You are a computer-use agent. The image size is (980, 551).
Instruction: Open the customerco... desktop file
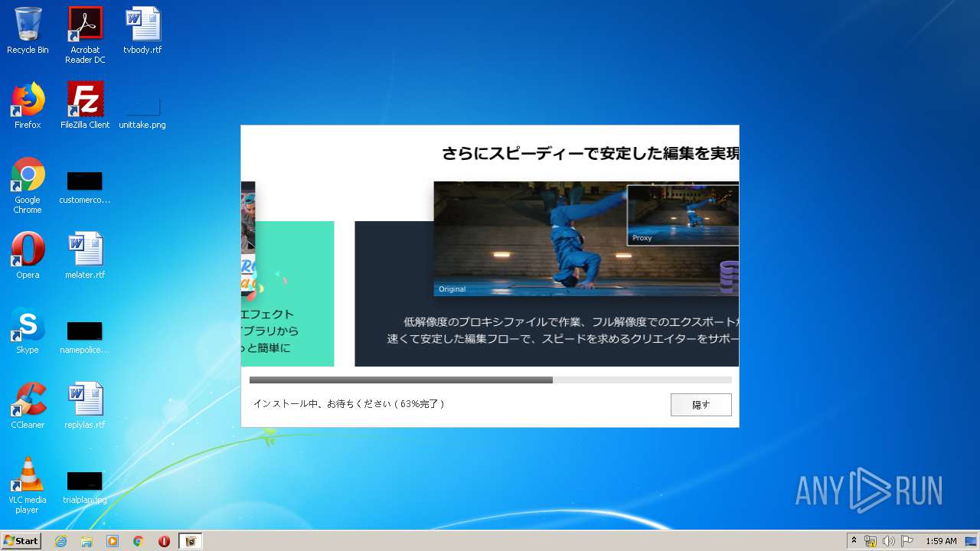[85, 187]
